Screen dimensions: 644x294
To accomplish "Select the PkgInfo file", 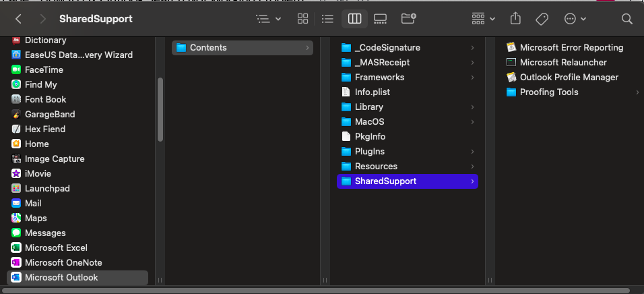I will pyautogui.click(x=408, y=136).
